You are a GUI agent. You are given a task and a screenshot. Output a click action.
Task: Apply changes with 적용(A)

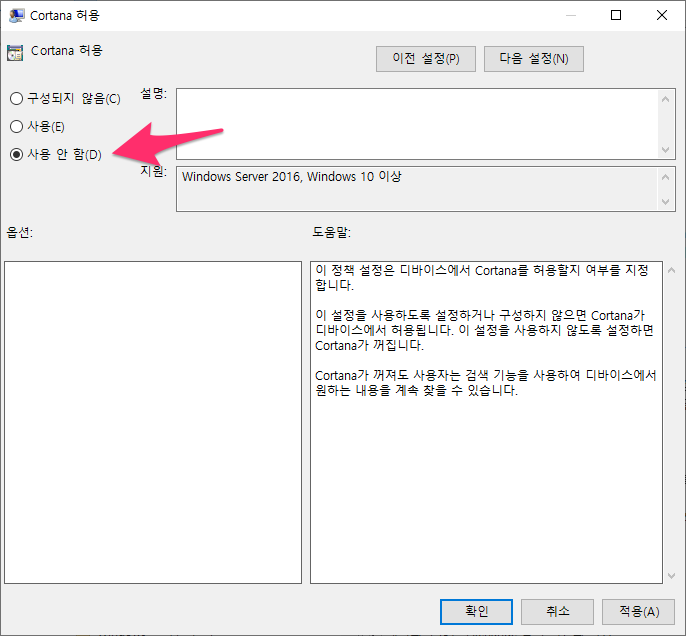click(638, 612)
